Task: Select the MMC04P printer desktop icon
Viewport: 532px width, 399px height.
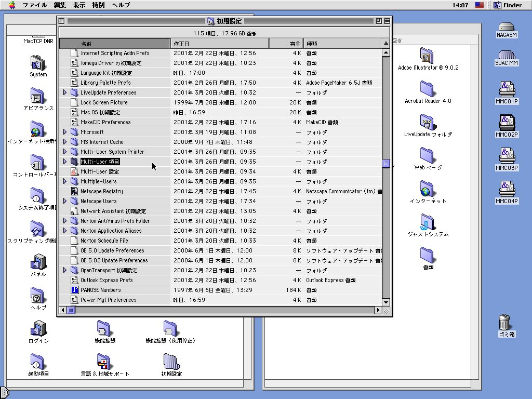Action: tap(507, 189)
